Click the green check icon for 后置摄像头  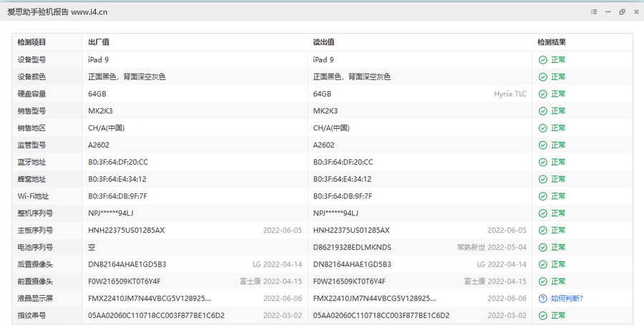(x=542, y=265)
